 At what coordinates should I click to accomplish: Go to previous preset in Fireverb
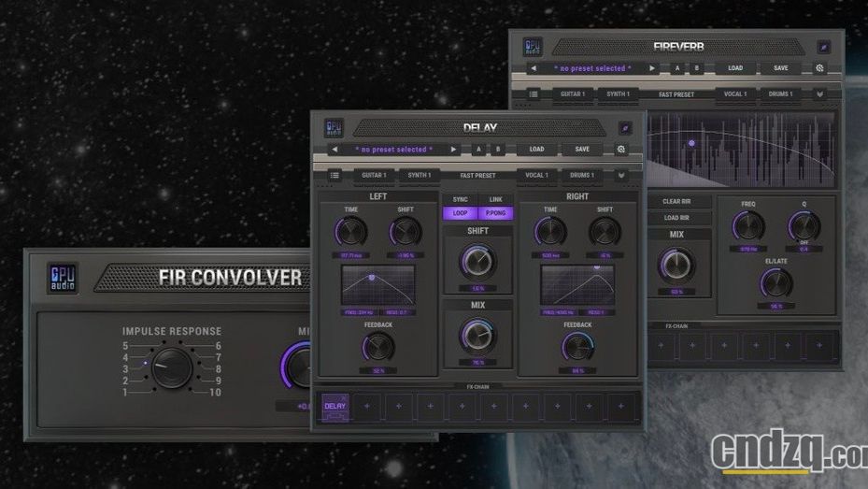coord(534,68)
